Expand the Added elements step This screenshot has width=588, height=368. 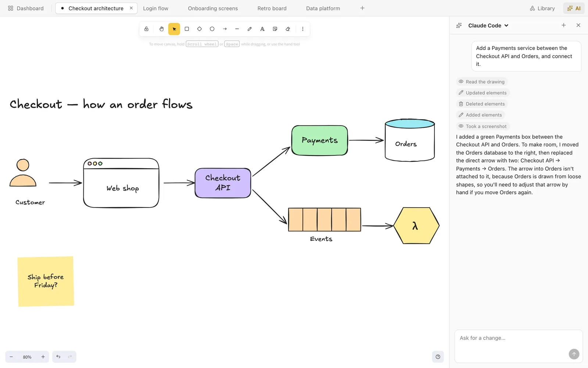(480, 115)
